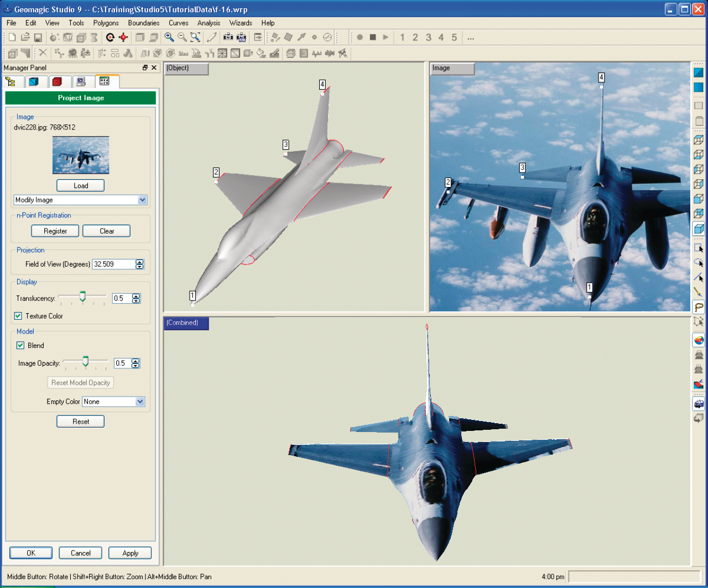This screenshot has height=588, width=708.
Task: Click the Load button under the image thumbnail
Action: point(80,185)
